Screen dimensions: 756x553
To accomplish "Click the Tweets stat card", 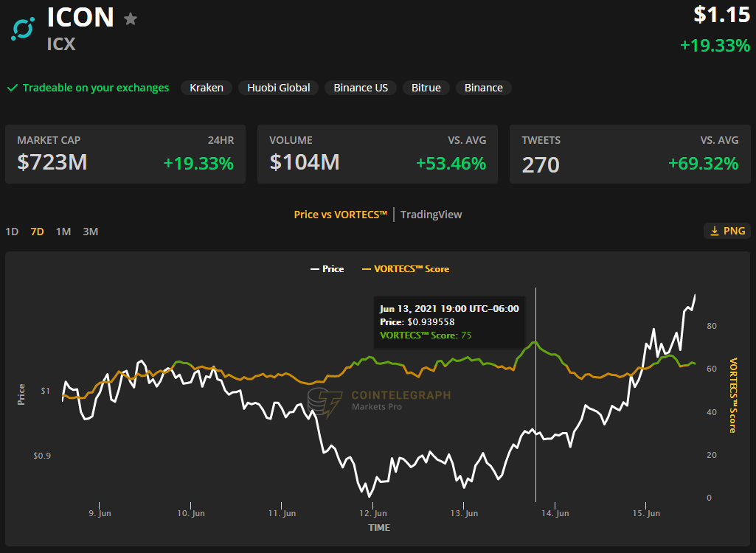I will pyautogui.click(x=630, y=154).
